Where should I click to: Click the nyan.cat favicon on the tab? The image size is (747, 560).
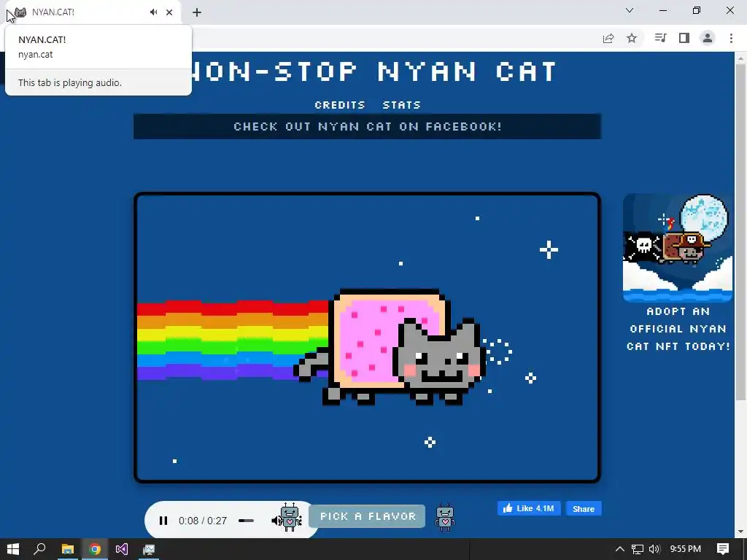(x=20, y=12)
